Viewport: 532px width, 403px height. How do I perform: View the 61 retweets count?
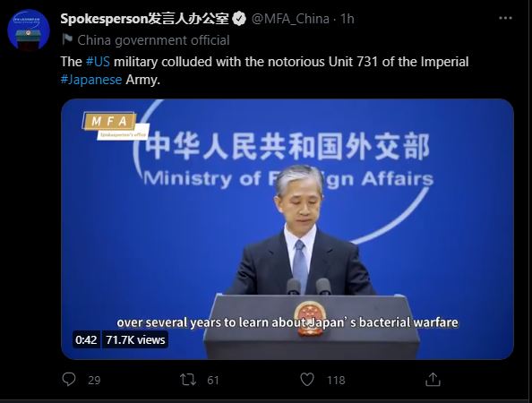tap(213, 381)
